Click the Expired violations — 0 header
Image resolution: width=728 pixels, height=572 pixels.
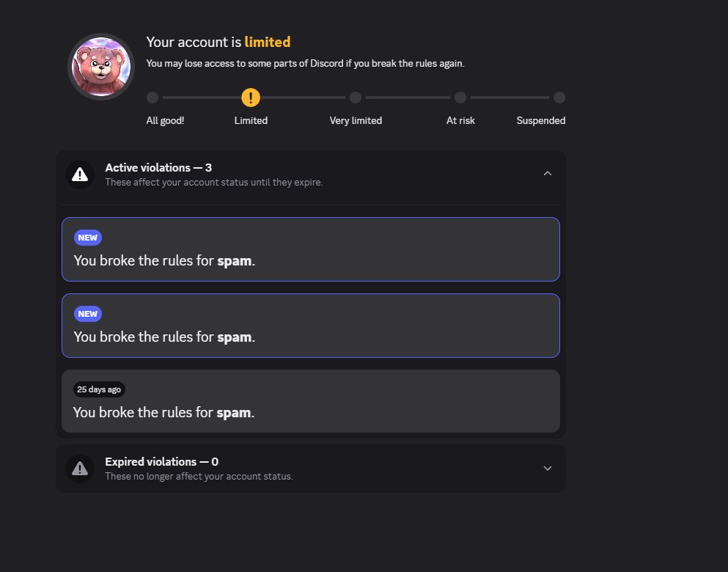[161, 461]
